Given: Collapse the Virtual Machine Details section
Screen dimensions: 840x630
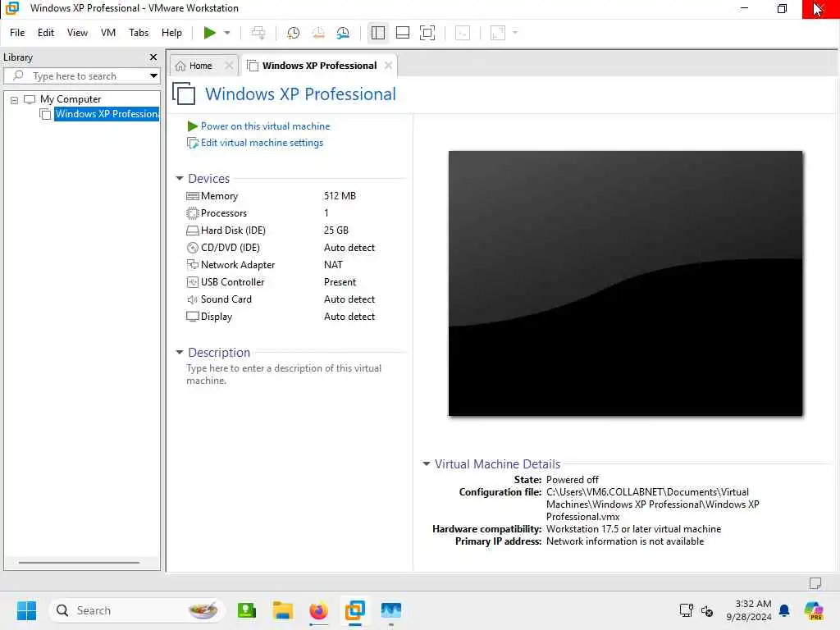Looking at the screenshot, I should tap(426, 464).
